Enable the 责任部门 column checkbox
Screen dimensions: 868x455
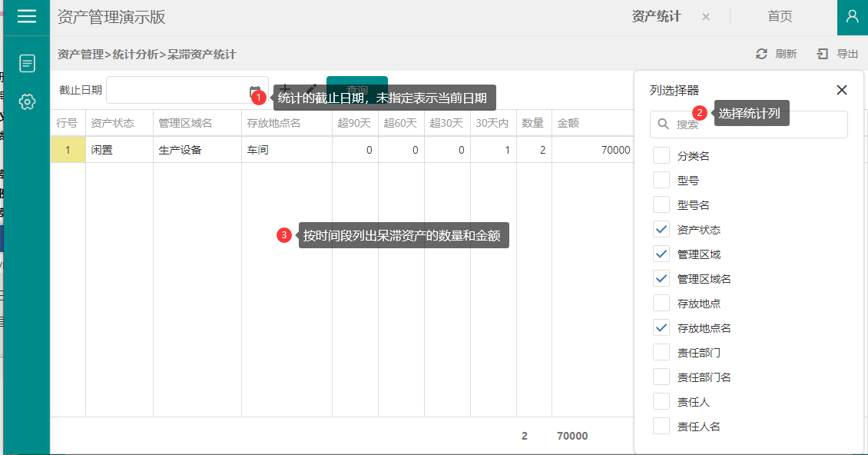click(x=661, y=353)
